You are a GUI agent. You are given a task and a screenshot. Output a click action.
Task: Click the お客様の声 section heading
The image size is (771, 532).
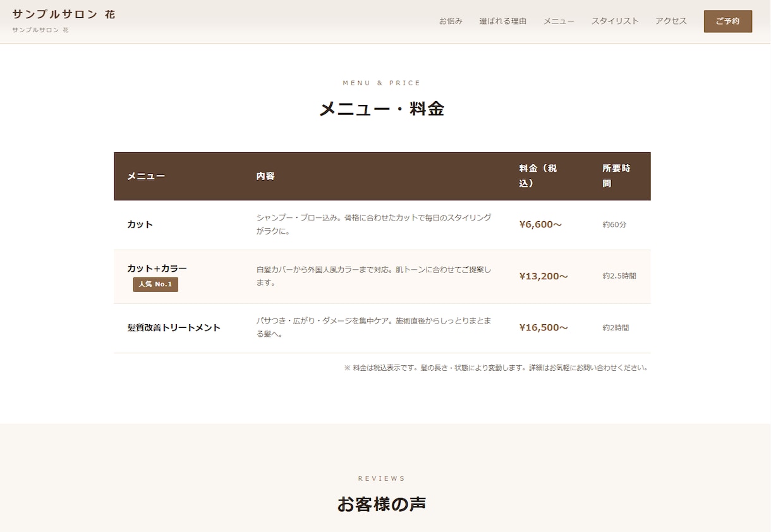[382, 504]
